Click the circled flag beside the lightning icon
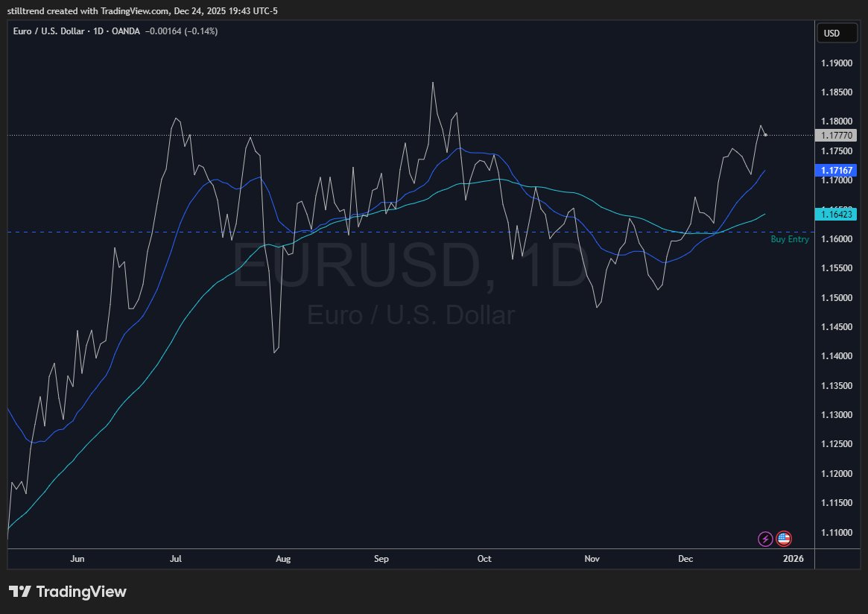868x614 pixels. 784,538
